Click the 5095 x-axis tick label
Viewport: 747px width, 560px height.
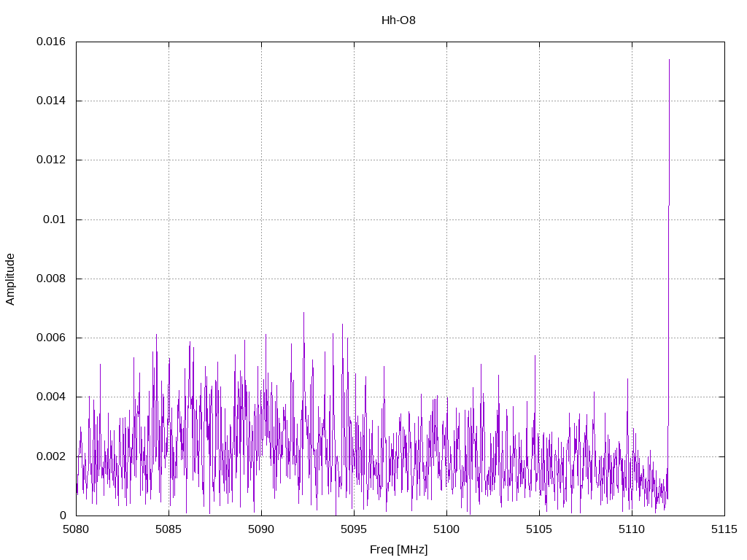(354, 529)
